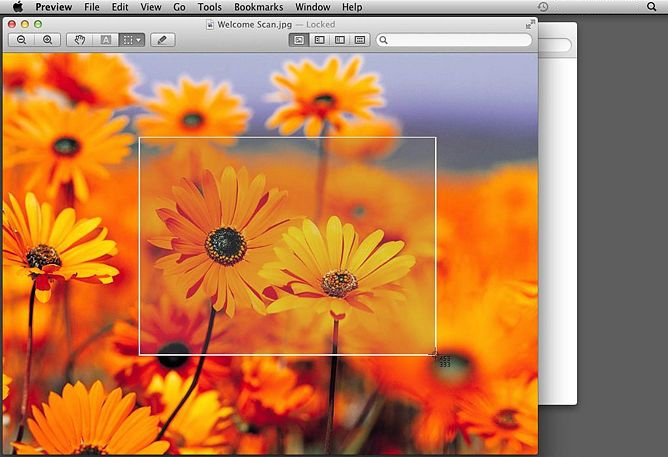Viewport: 668px width, 457px height.
Task: Click the zoom in magnifier button
Action: pyautogui.click(x=48, y=40)
